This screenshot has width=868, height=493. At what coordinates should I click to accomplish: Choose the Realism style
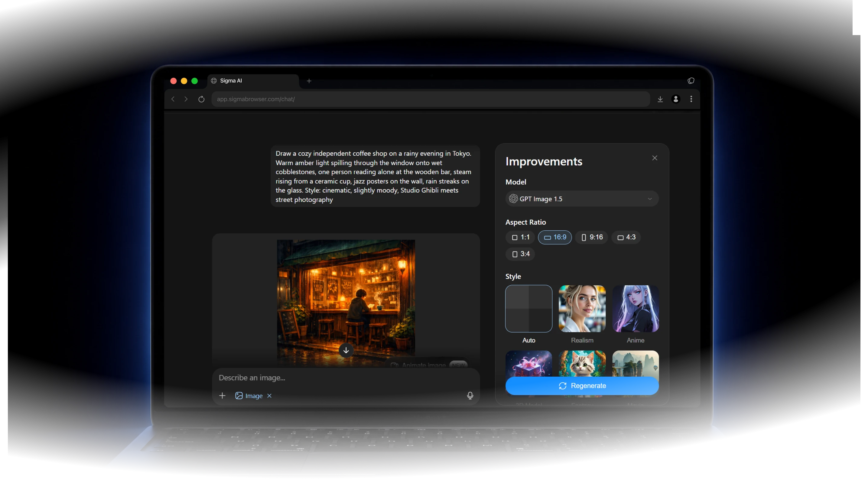click(582, 308)
